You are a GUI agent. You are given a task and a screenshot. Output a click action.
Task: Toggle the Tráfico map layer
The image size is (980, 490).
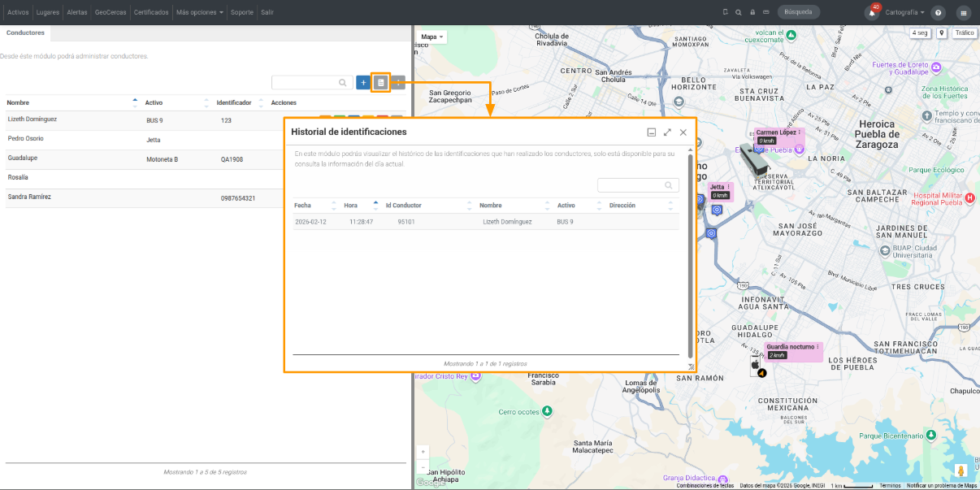click(965, 33)
